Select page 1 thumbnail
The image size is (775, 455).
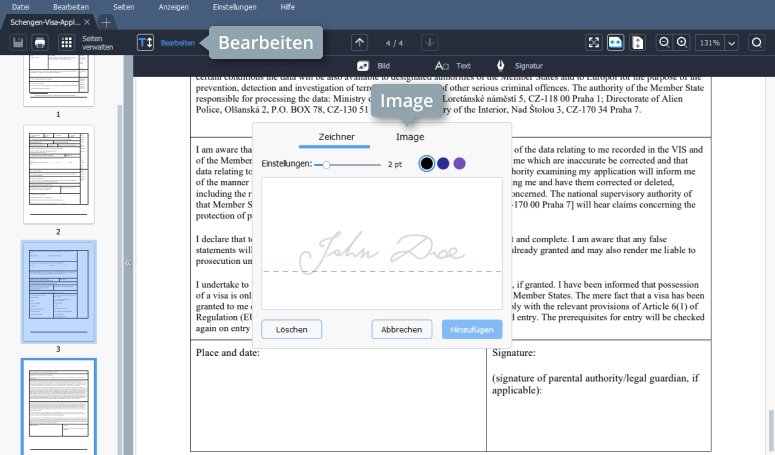coord(59,79)
